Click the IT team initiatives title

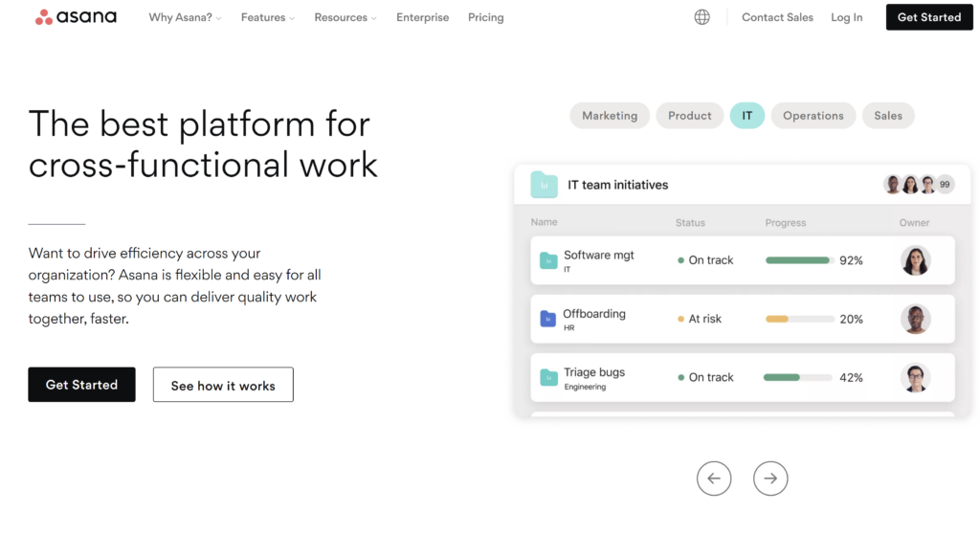pos(617,185)
